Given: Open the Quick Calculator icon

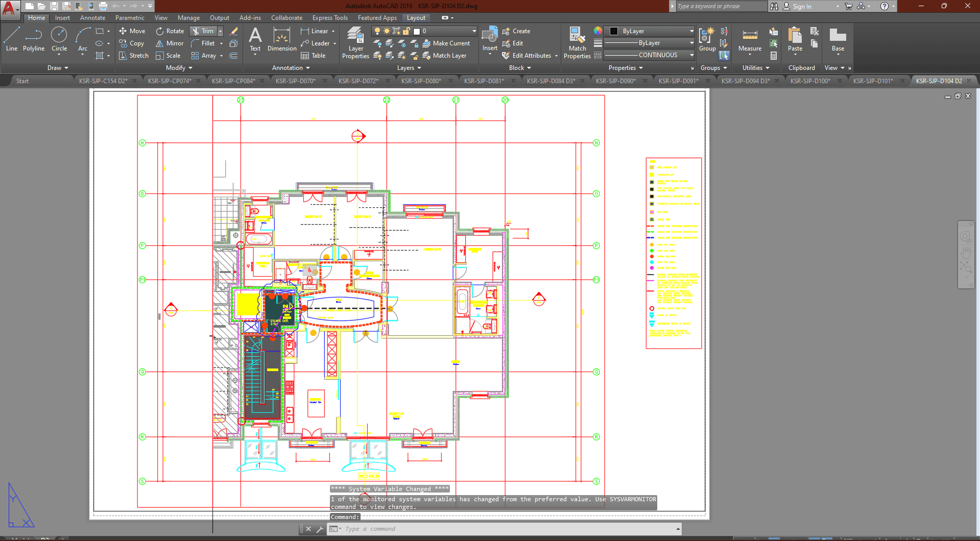Looking at the screenshot, I should click(x=774, y=56).
